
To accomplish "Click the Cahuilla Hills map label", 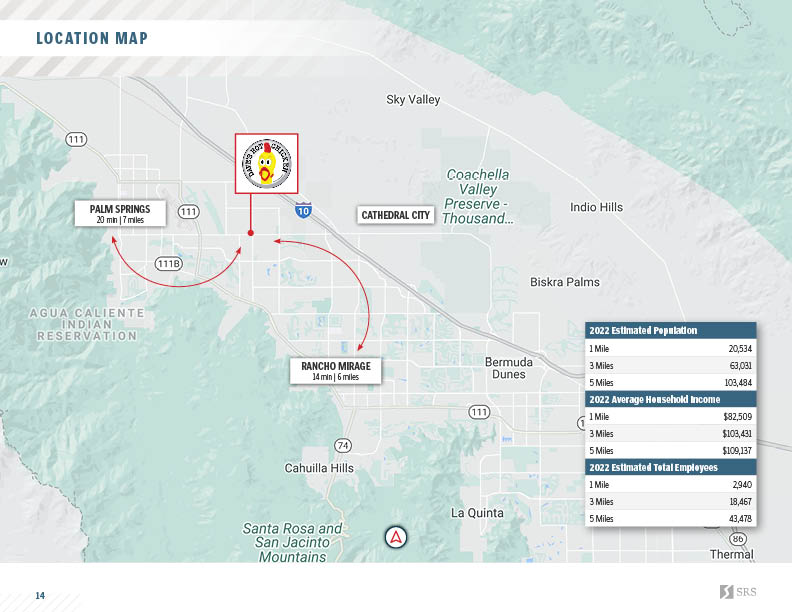I will (319, 468).
